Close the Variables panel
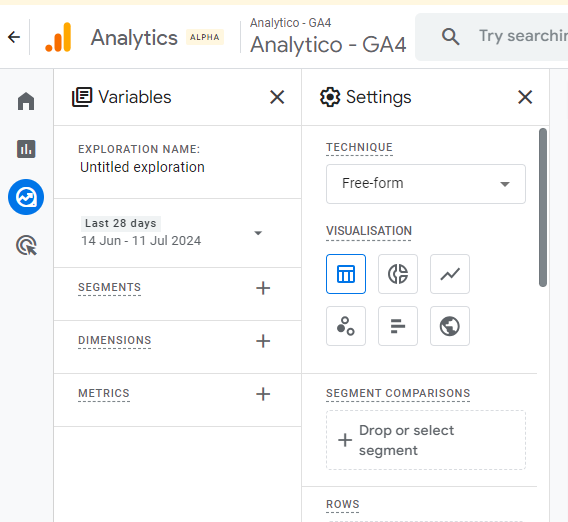The height and width of the screenshot is (522, 568). pos(277,97)
